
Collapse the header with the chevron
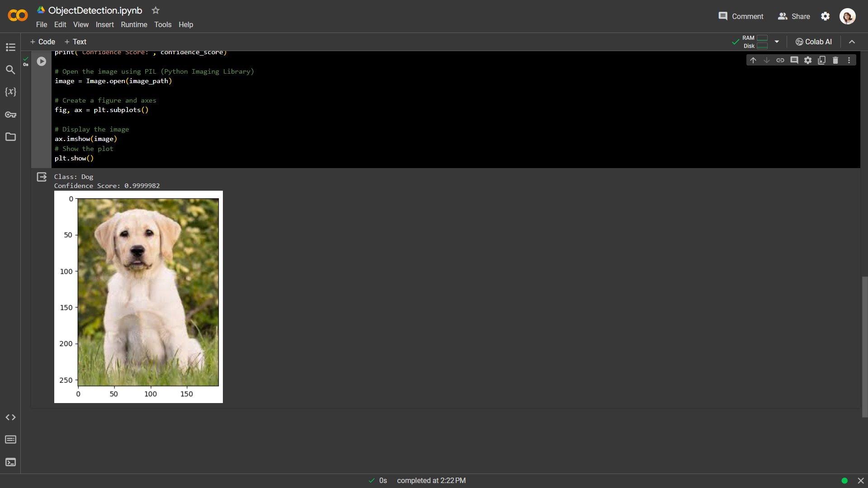coord(852,42)
